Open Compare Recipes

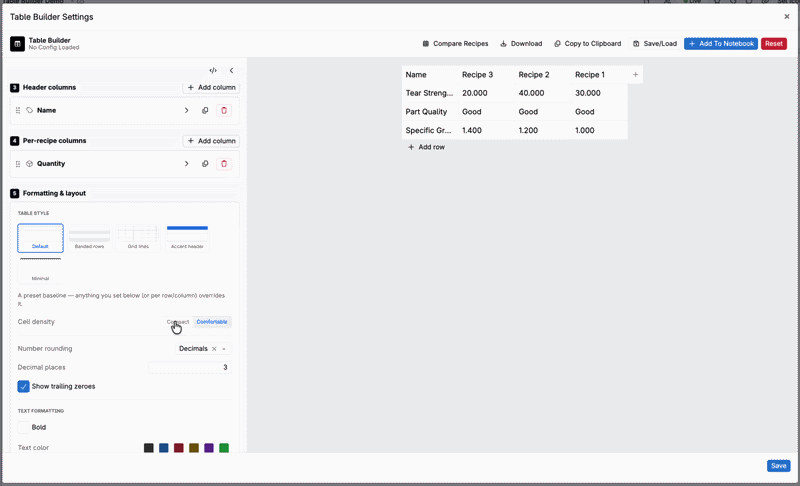[455, 44]
